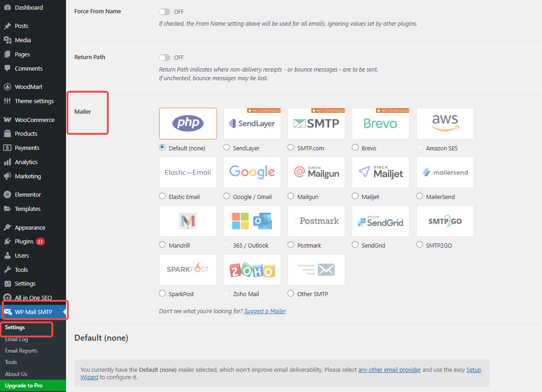Image resolution: width=542 pixels, height=392 pixels.
Task: Choose the Elastic Email radio button
Action: tap(162, 196)
